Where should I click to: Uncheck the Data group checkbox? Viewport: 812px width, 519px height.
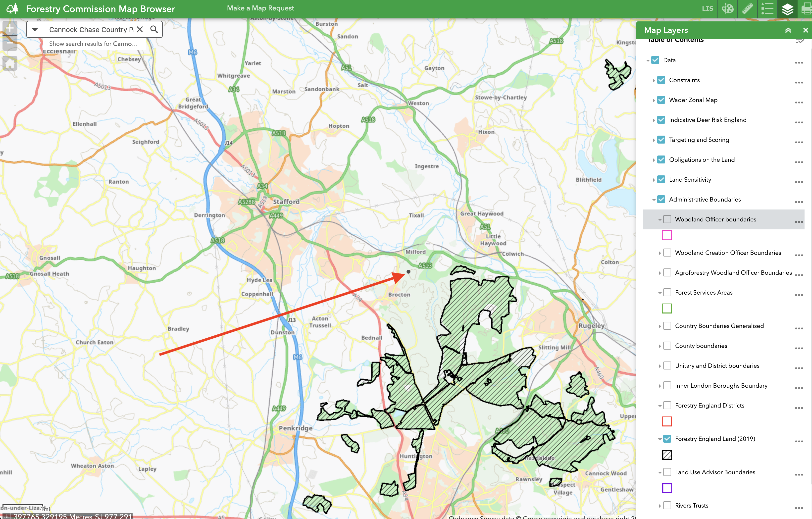(655, 60)
